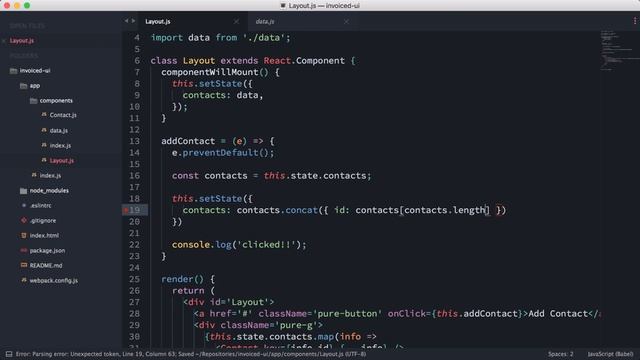Close the data.js tab
640x360 pixels.
click(346, 21)
